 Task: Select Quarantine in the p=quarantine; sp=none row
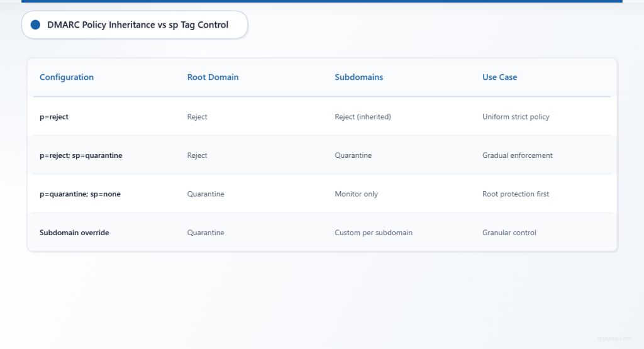click(206, 194)
